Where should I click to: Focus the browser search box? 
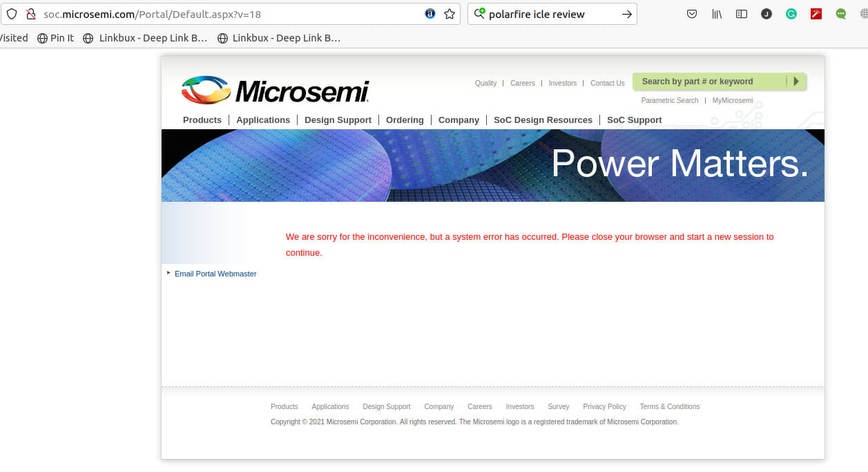point(552,14)
